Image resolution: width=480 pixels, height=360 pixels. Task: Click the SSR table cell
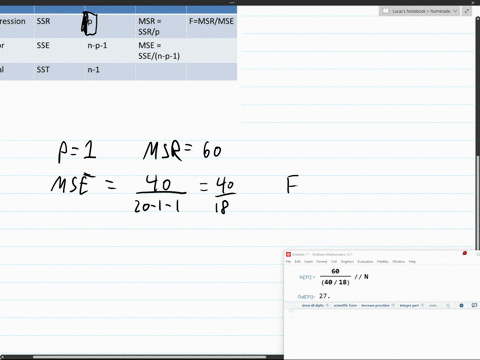click(59, 26)
